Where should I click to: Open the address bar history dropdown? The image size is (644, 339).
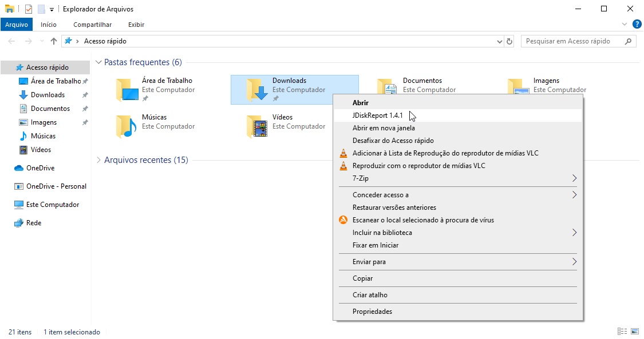pyautogui.click(x=499, y=41)
